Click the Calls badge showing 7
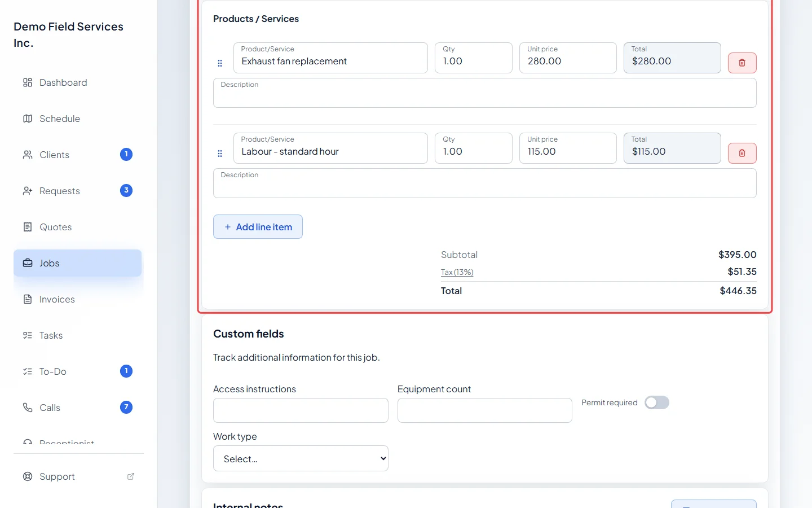This screenshot has height=508, width=812. [126, 407]
